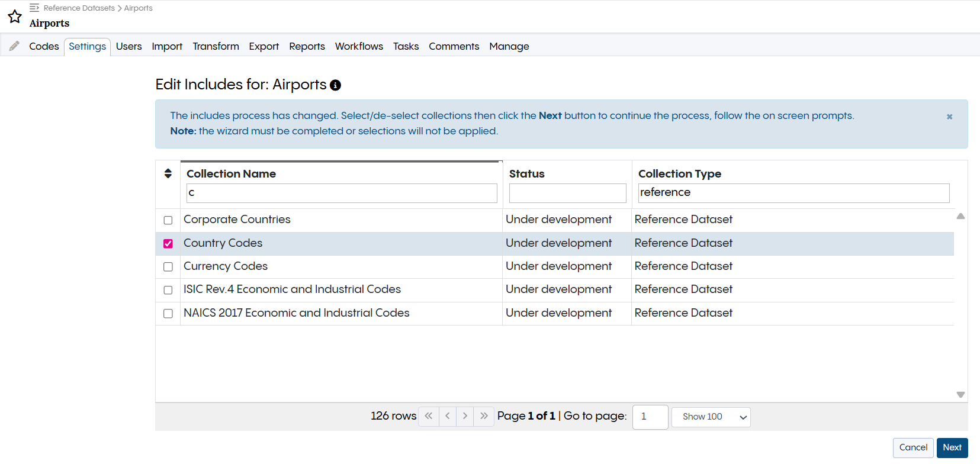The image size is (980, 464).
Task: Click the Country Codes row name
Action: [x=223, y=243]
